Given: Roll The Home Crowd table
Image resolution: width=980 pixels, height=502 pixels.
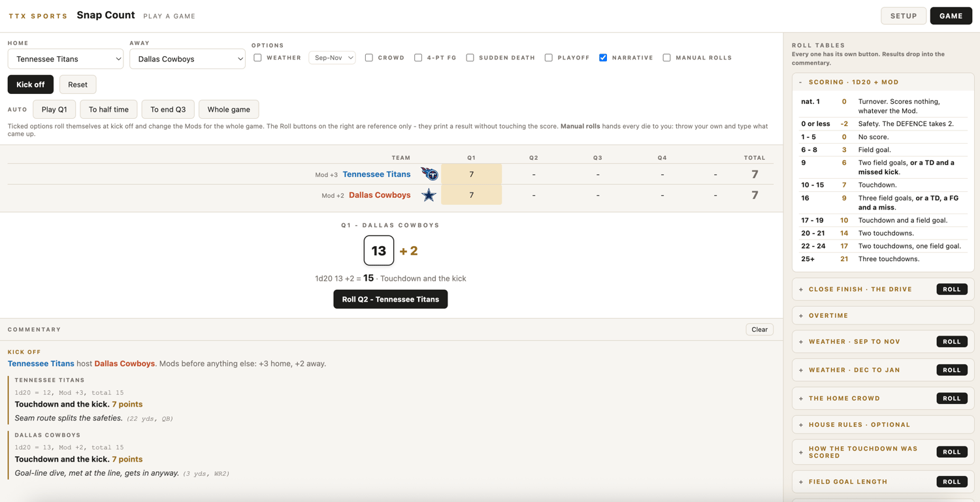Looking at the screenshot, I should pos(952,398).
